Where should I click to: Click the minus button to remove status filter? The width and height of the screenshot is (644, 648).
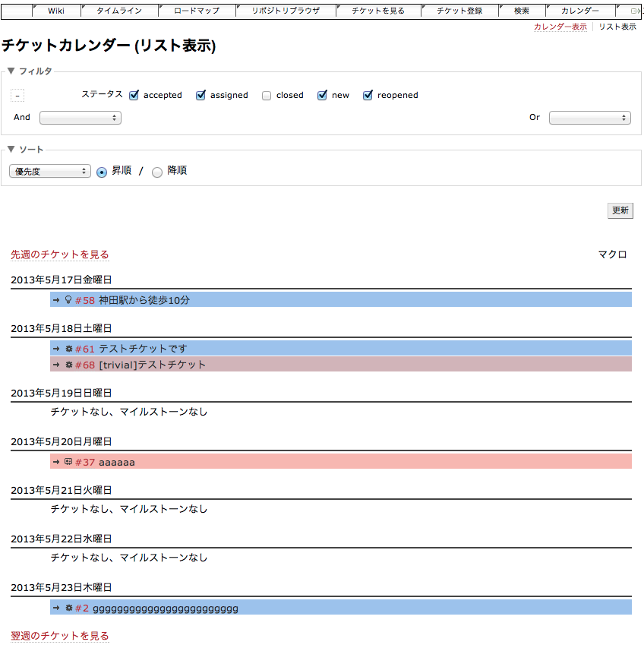pos(17,96)
